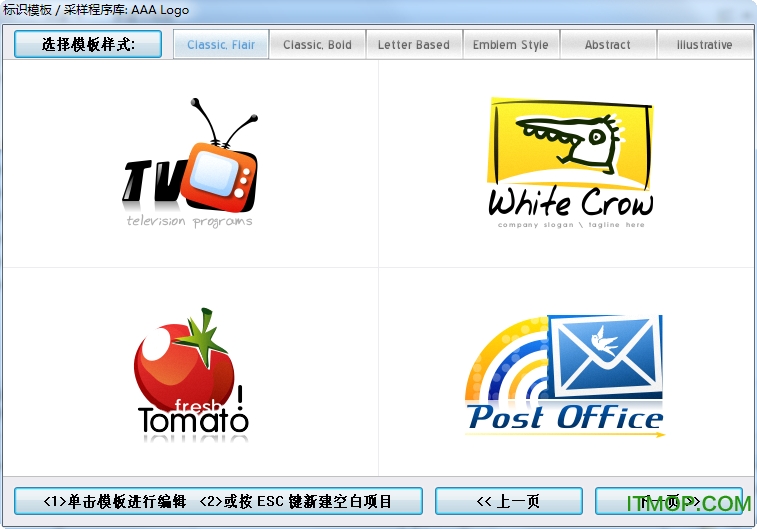The image size is (757, 529).
Task: Choose the blue envelope with bird icon
Action: [609, 355]
